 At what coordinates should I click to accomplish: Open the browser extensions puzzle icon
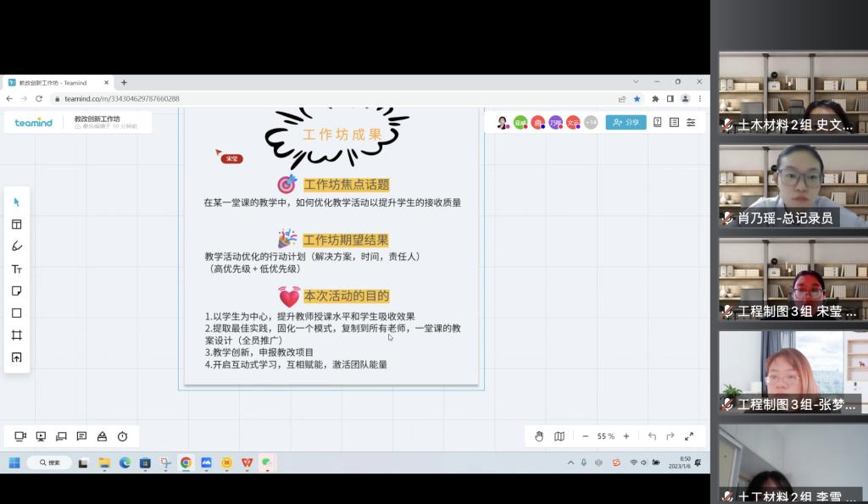pyautogui.click(x=655, y=98)
